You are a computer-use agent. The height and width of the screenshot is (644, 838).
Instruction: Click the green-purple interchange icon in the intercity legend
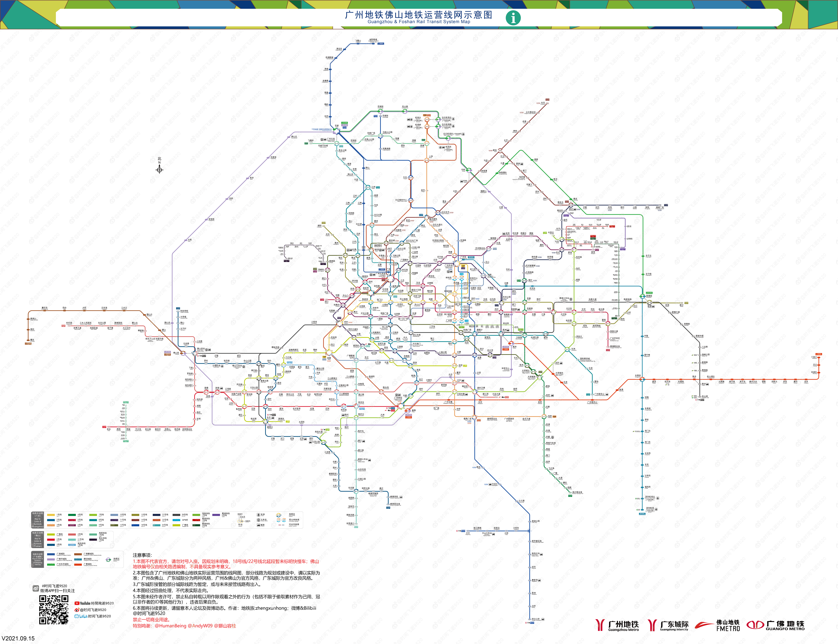tap(108, 560)
